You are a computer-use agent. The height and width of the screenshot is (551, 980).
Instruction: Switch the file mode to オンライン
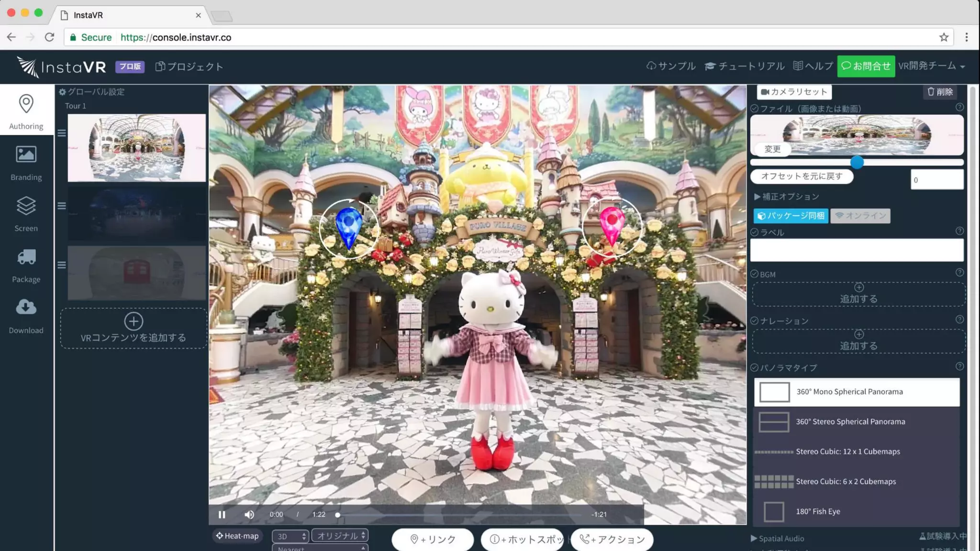tap(860, 216)
